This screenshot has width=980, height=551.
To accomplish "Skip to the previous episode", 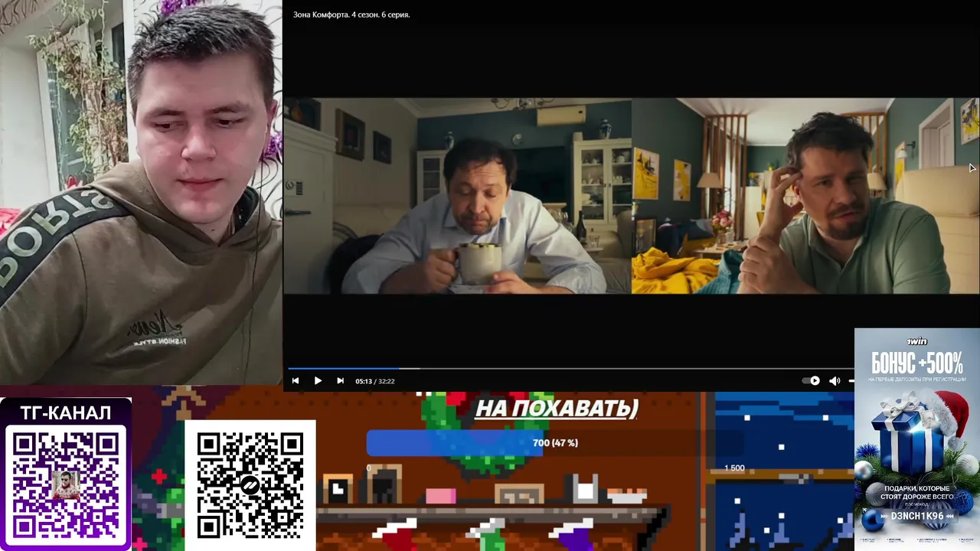I will tap(296, 380).
